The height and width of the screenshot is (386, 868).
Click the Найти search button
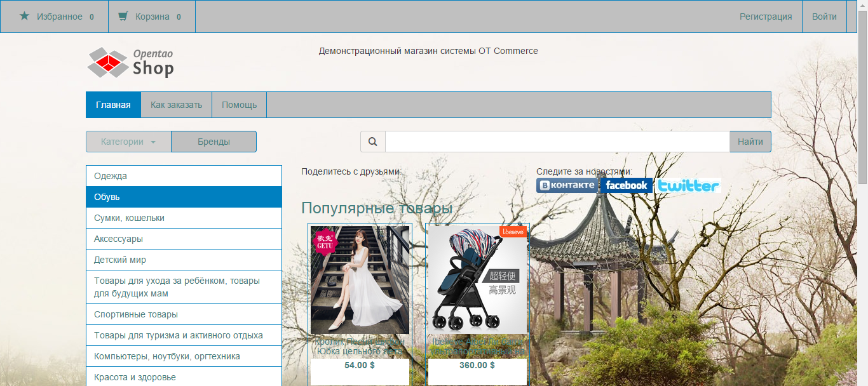(750, 142)
